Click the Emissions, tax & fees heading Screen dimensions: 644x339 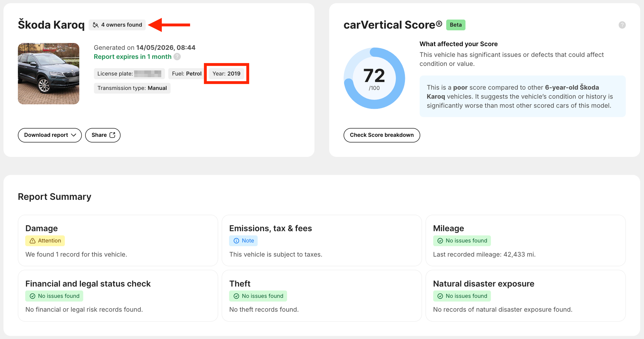tap(271, 228)
